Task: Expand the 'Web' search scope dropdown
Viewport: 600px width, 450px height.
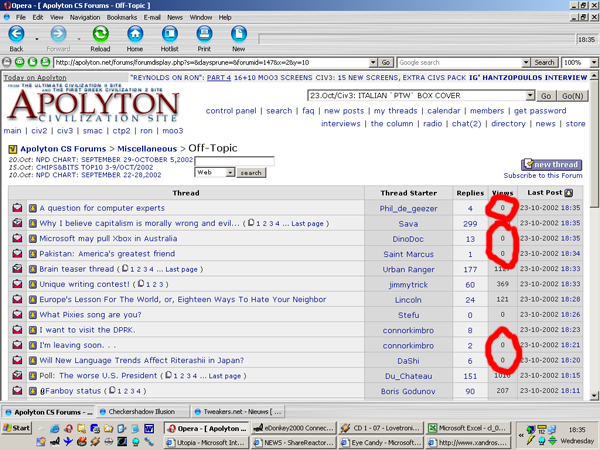Action: coord(230,172)
